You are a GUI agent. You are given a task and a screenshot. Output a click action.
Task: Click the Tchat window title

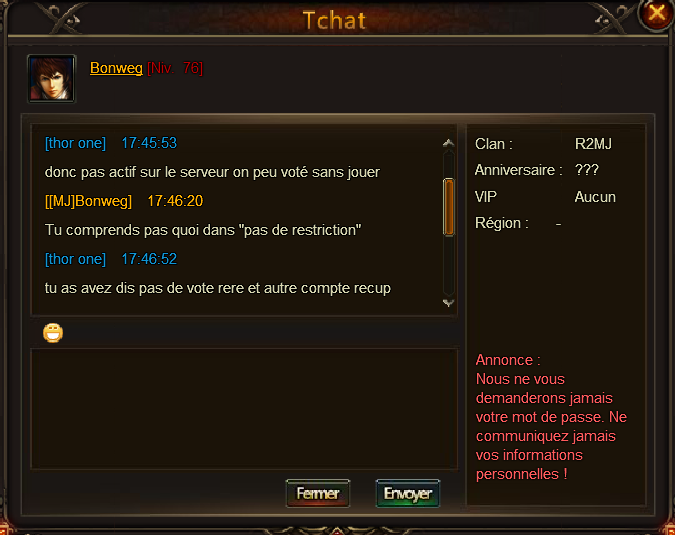coord(334,20)
